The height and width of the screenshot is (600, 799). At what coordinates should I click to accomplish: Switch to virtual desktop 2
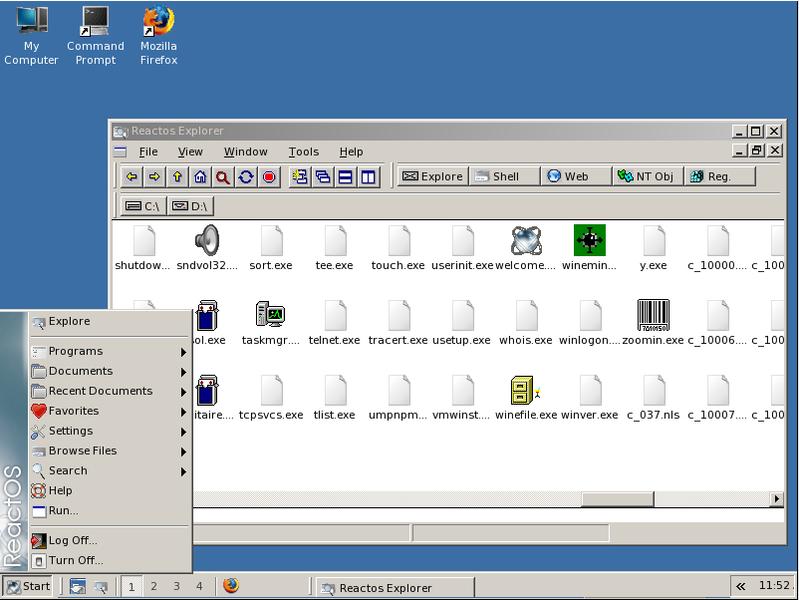[154, 586]
